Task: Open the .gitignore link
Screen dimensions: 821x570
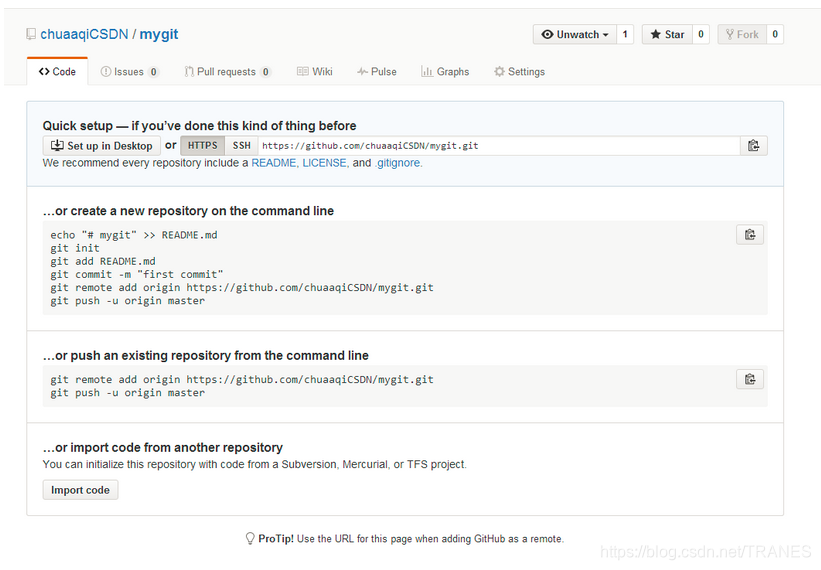Action: pos(398,163)
